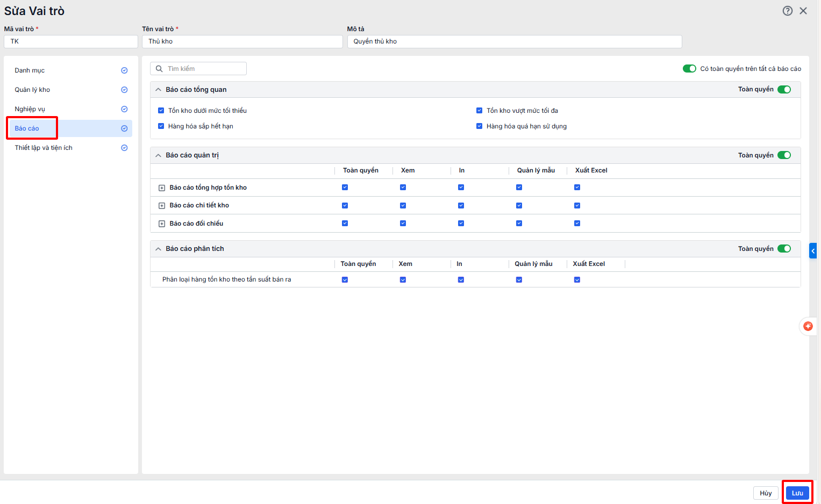Viewport: 821px width, 504px height.
Task: Click the Hủy cancel button
Action: (766, 493)
